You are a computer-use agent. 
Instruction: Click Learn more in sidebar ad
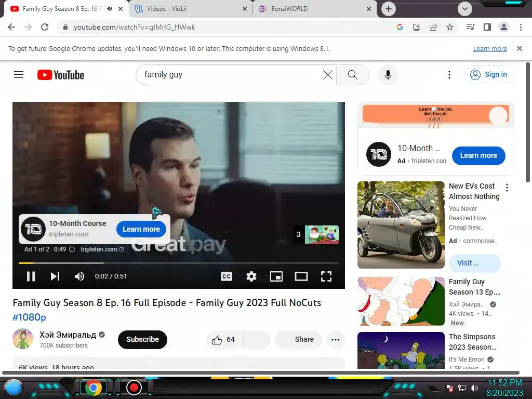pos(478,156)
